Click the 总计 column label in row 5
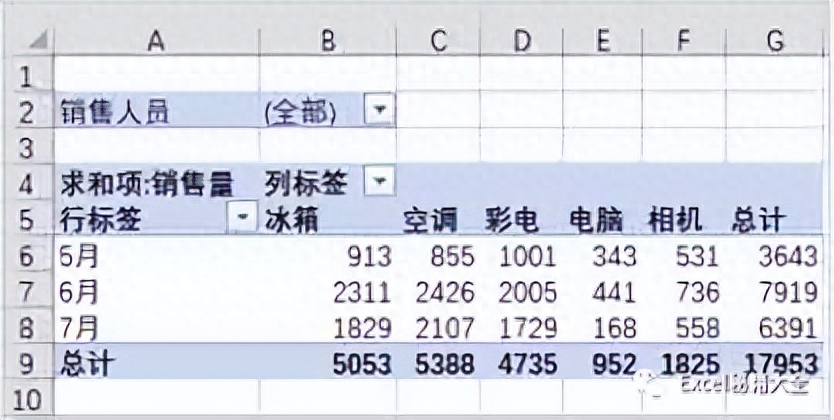The image size is (834, 420). [775, 219]
